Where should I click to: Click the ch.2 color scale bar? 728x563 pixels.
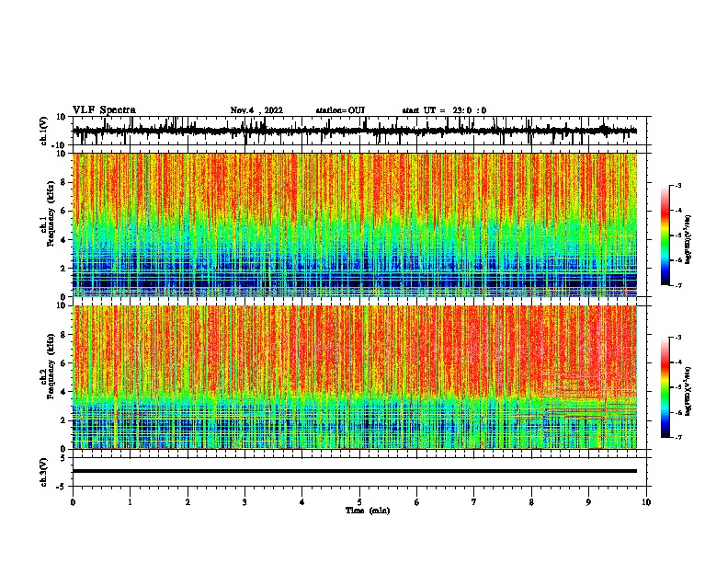[x=665, y=387]
